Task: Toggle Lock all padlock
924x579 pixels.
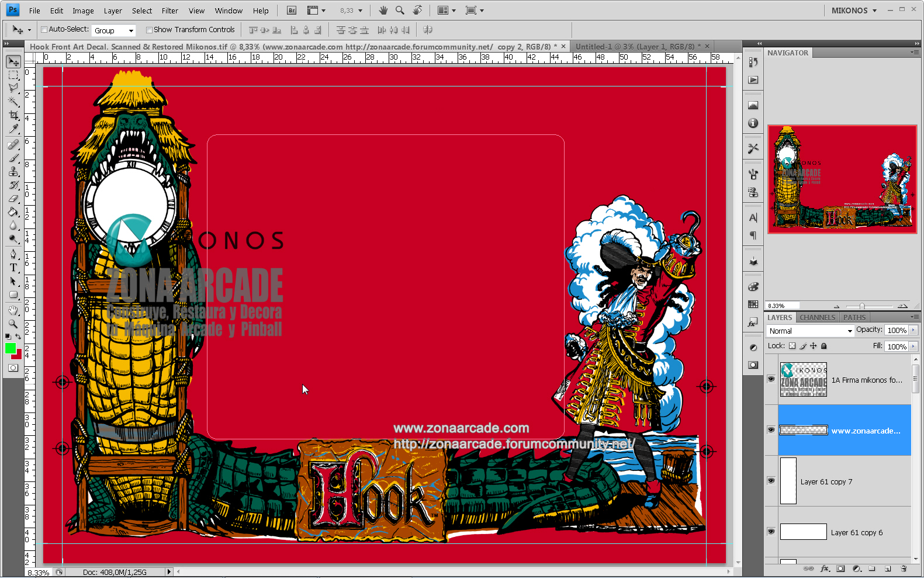Action: [823, 346]
